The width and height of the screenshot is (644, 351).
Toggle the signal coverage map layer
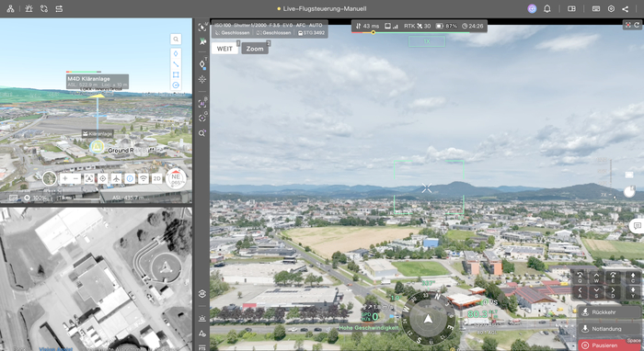coord(144,178)
